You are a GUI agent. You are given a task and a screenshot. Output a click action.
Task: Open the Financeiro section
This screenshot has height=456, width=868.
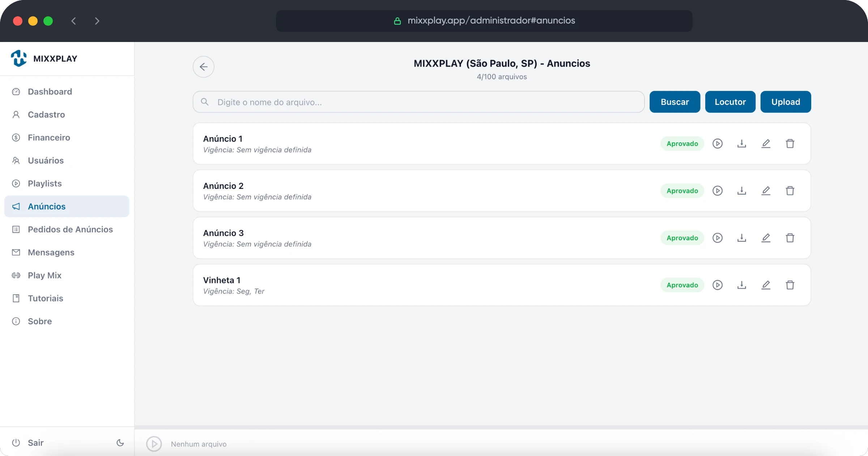(x=67, y=138)
